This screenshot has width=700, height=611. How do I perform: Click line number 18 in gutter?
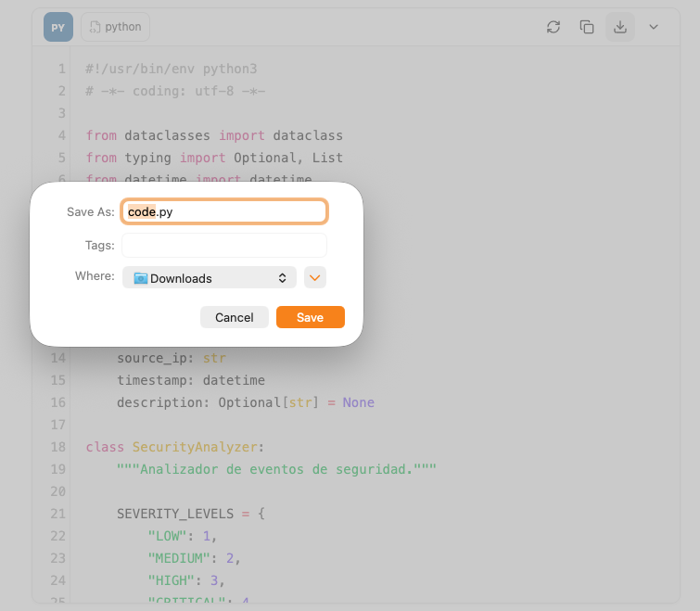(x=58, y=447)
